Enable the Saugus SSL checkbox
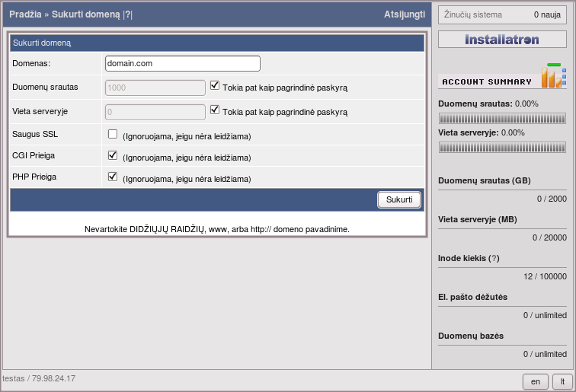 click(113, 135)
